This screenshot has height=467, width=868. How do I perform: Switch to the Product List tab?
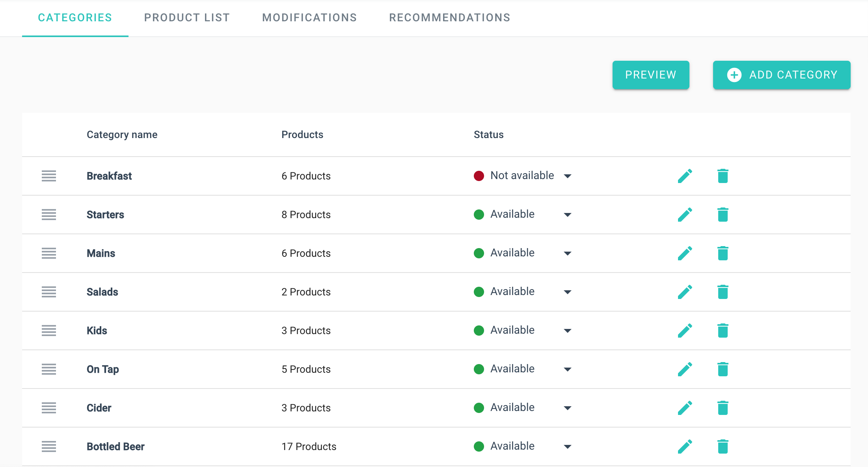click(187, 18)
